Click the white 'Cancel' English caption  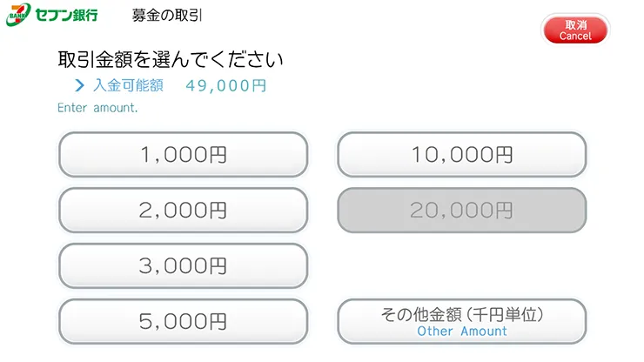[575, 37]
